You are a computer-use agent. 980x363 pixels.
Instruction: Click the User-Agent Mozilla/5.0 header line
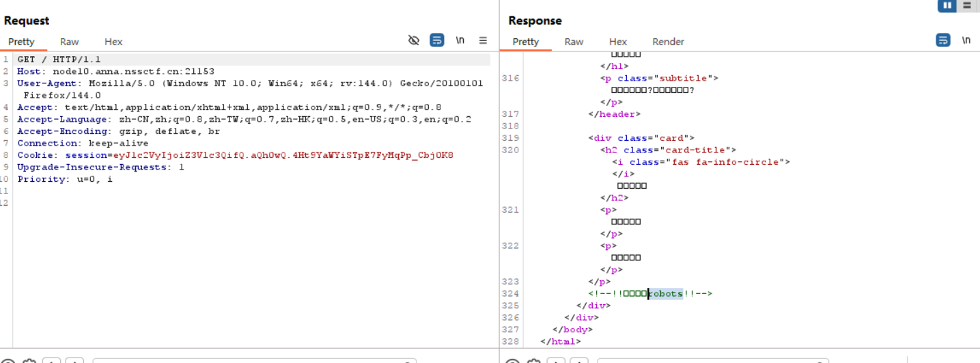(x=250, y=83)
